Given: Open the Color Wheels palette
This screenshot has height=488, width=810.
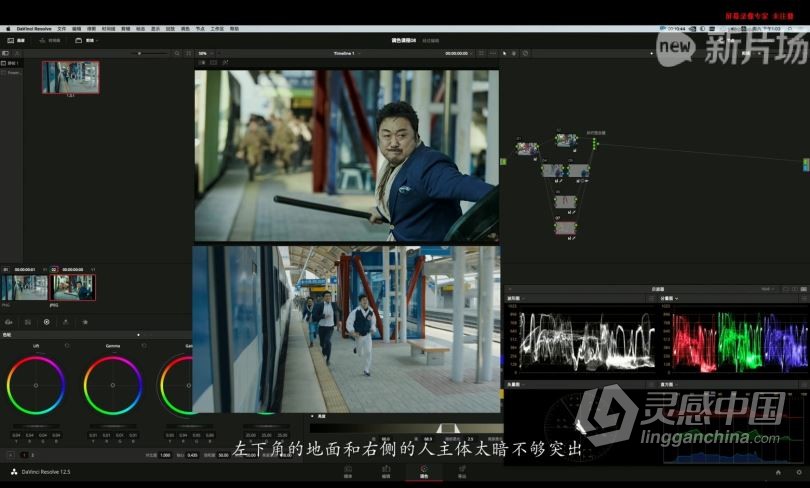Looking at the screenshot, I should pyautogui.click(x=46, y=322).
